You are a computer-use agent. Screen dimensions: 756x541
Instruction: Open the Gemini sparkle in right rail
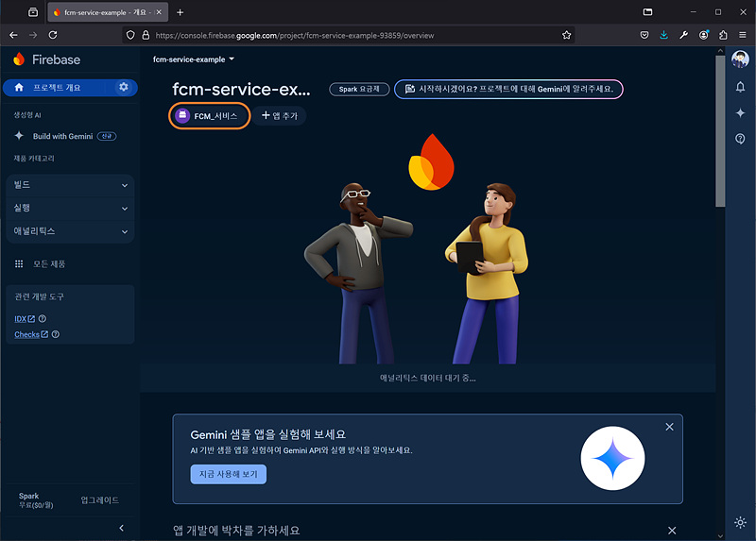(x=740, y=112)
